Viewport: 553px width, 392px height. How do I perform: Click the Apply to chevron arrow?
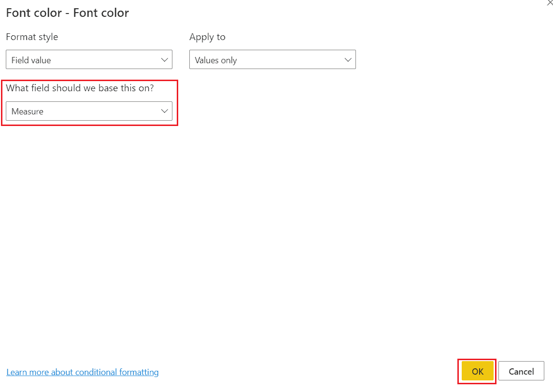[348, 59]
